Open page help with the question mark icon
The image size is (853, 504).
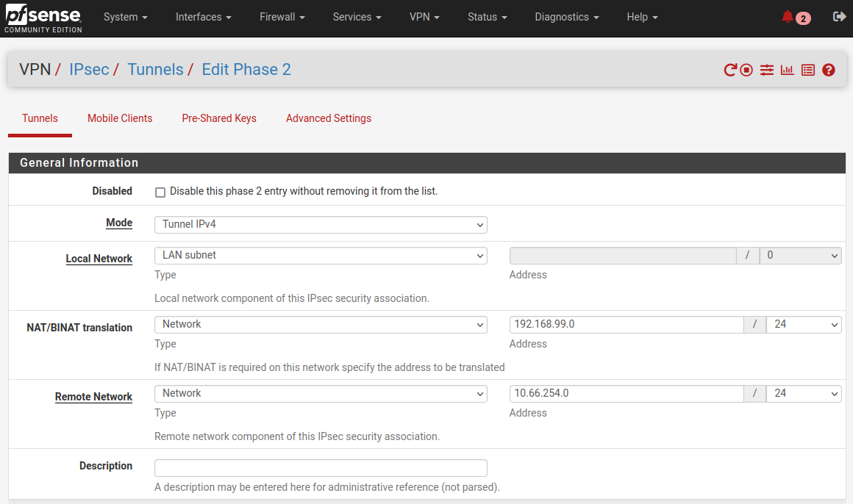pyautogui.click(x=828, y=70)
